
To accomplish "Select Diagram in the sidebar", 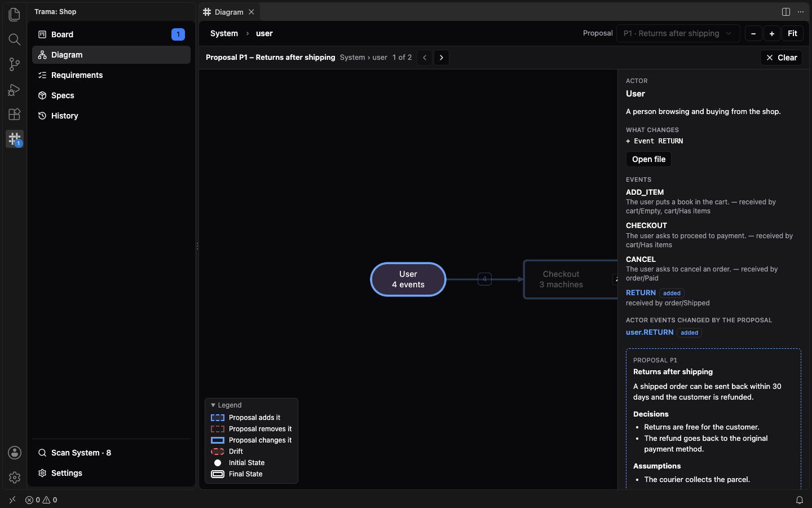I will pos(112,55).
